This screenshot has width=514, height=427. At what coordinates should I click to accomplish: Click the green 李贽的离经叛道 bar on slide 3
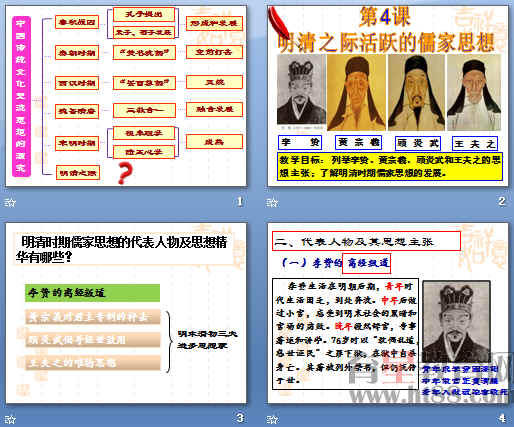92,293
